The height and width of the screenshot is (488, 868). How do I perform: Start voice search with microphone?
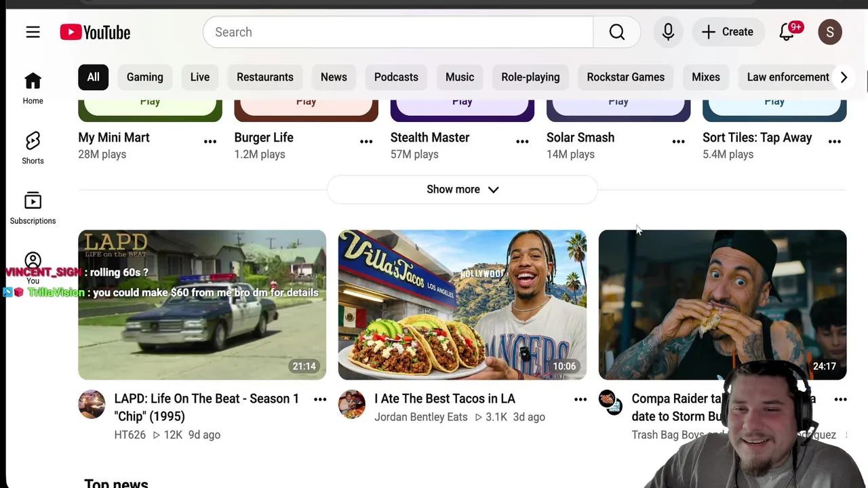668,32
